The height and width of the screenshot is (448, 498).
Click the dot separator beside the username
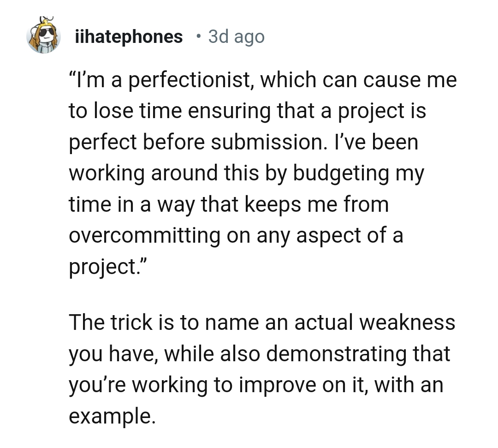[198, 37]
